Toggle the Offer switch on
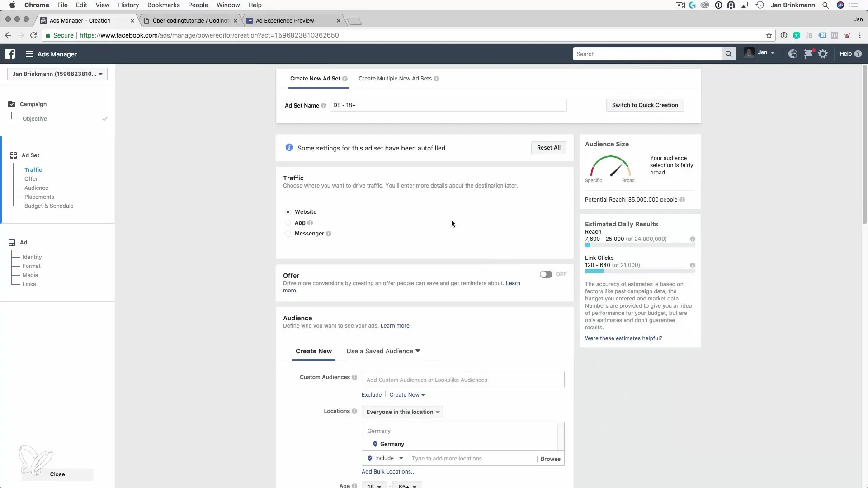 pyautogui.click(x=546, y=274)
